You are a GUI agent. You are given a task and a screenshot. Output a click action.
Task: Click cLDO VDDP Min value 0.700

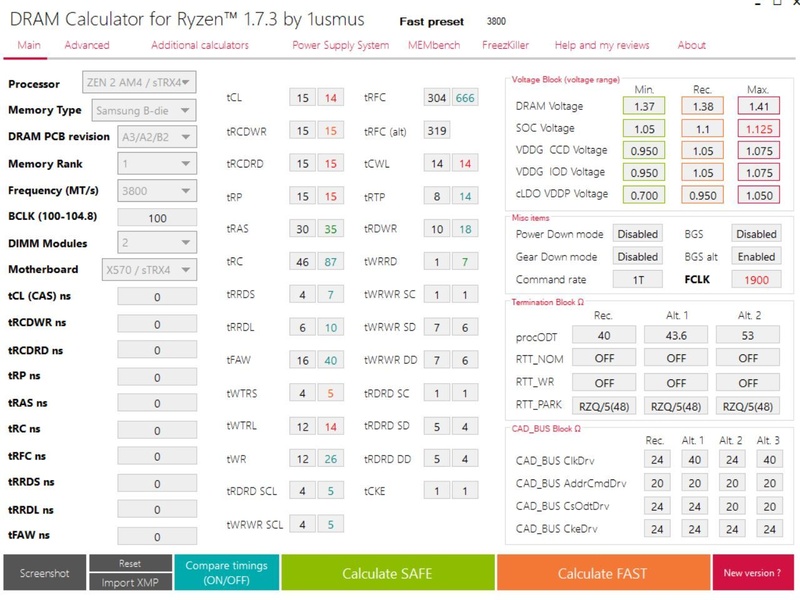click(x=644, y=195)
